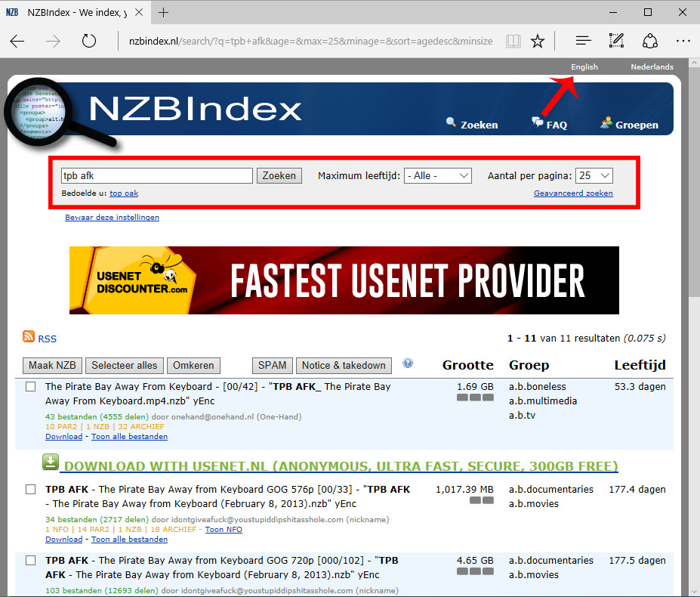Open the Toon NFO link
This screenshot has width=700, height=597.
tap(224, 530)
